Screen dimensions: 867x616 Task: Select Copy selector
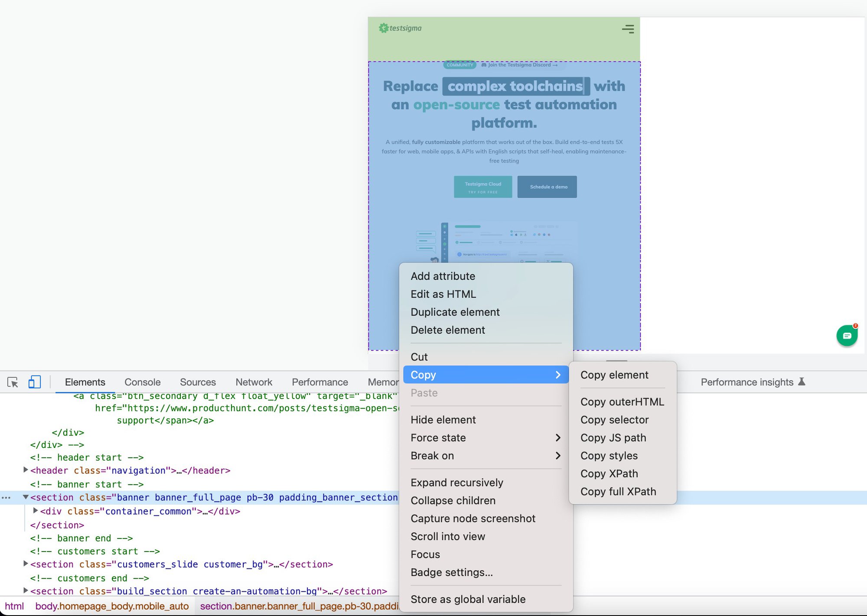click(623, 420)
